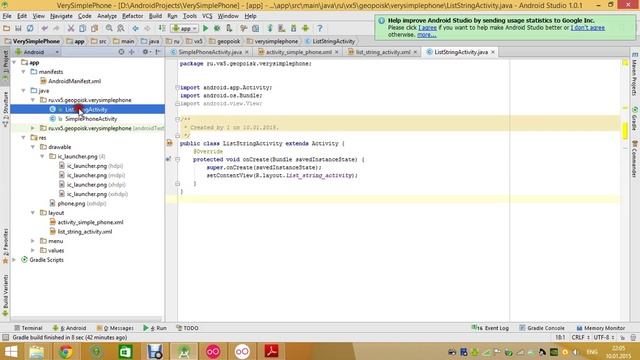The width and height of the screenshot is (640, 360).
Task: Open Chrome from the Windows taskbar
Action: tap(65, 351)
